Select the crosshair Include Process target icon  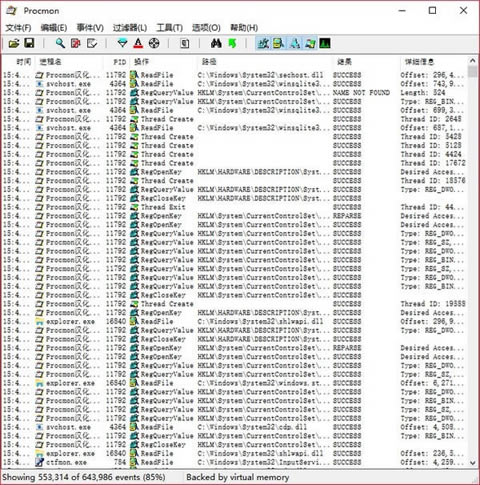tap(154, 43)
